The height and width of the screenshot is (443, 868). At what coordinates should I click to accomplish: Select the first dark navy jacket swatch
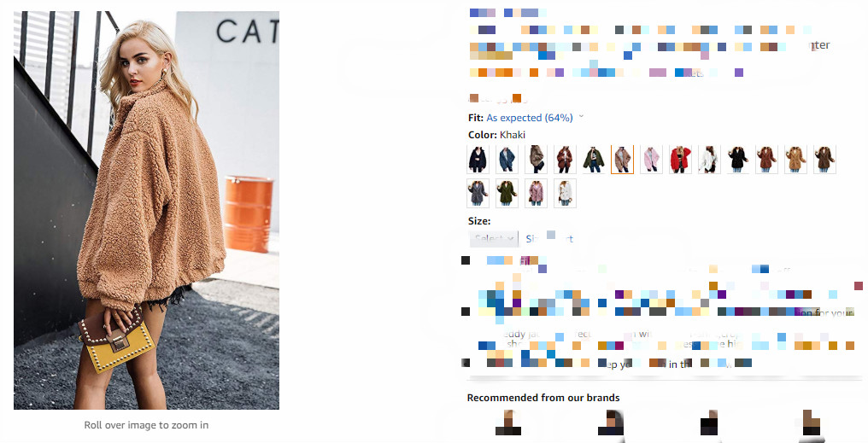pos(478,160)
